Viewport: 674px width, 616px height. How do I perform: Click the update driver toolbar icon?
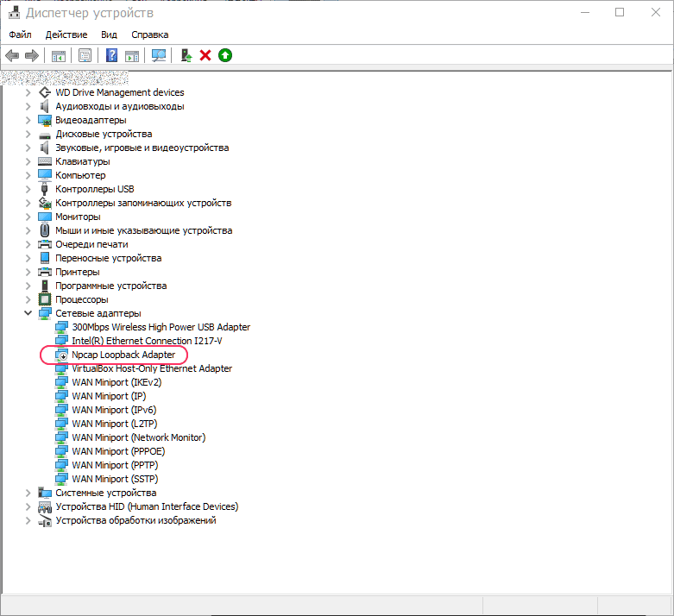(186, 55)
